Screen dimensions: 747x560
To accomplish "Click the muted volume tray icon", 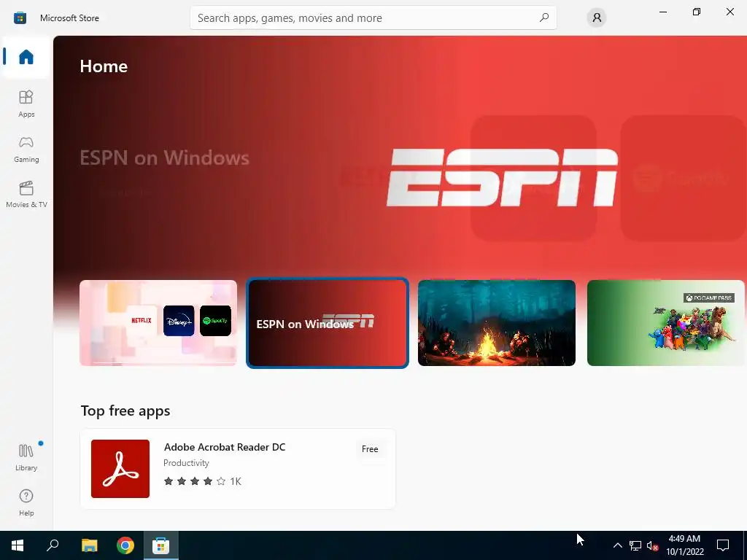I will pyautogui.click(x=653, y=545).
